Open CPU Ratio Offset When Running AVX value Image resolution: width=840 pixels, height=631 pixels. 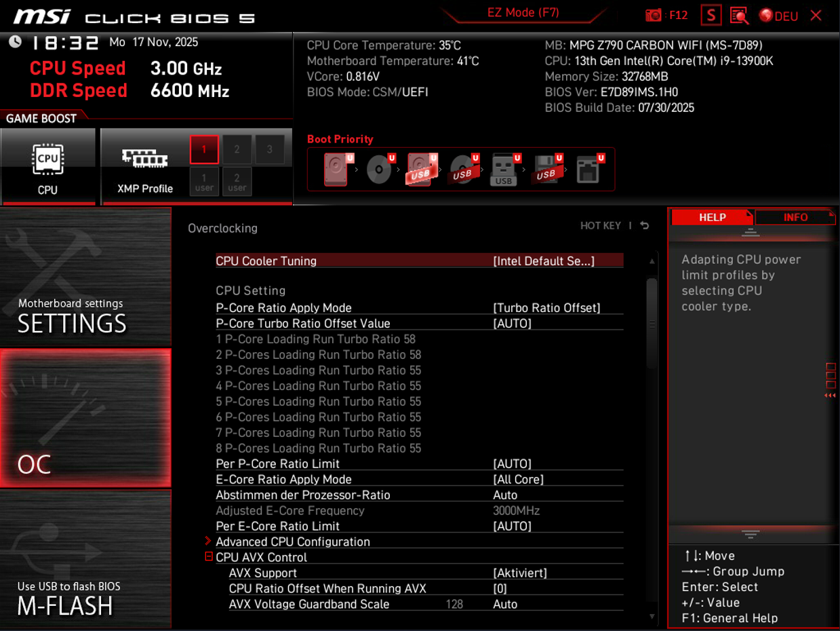(x=500, y=589)
